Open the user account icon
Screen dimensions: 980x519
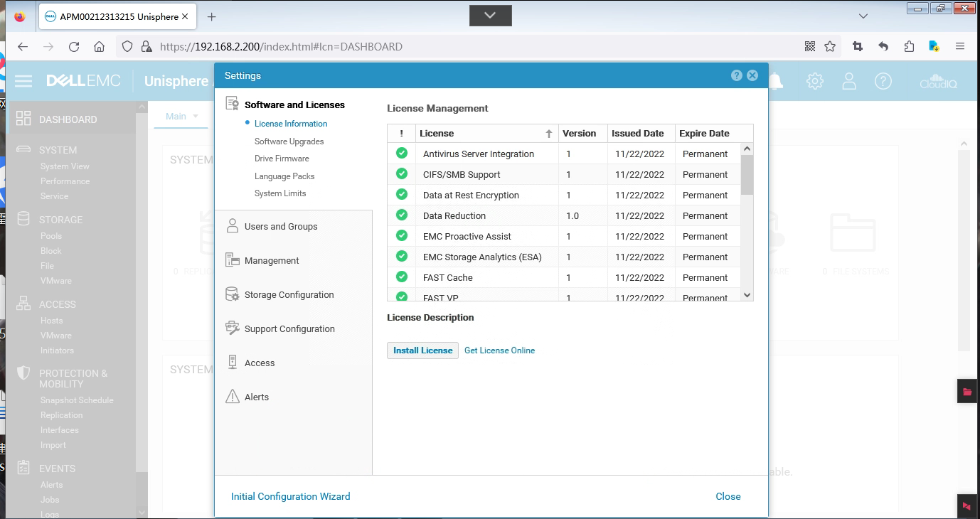849,81
